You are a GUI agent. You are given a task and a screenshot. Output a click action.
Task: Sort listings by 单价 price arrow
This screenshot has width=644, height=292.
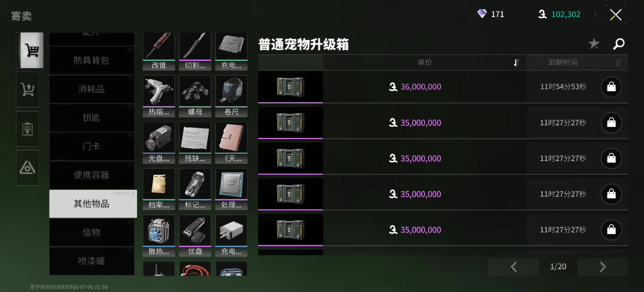pyautogui.click(x=516, y=62)
